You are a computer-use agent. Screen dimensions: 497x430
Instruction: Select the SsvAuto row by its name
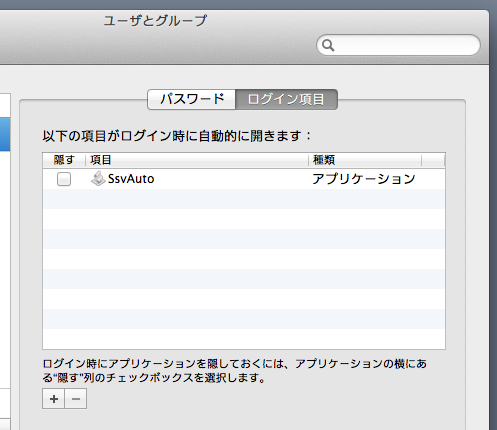(x=131, y=179)
